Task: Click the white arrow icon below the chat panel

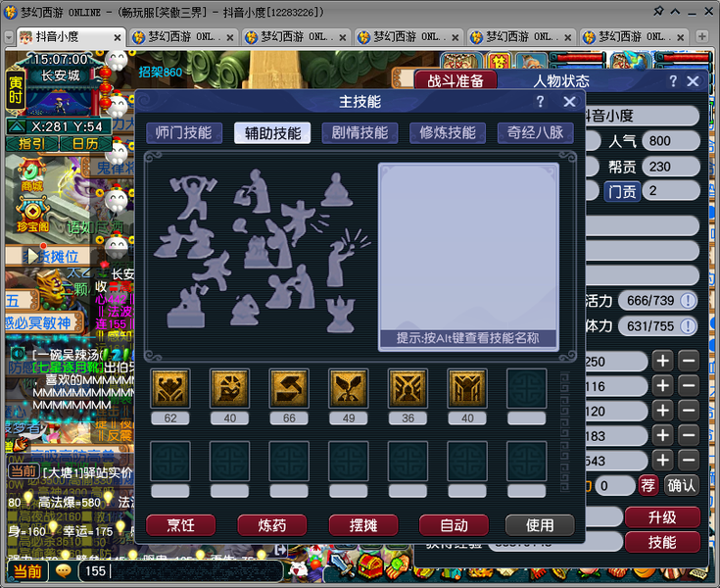Action: 280,550
